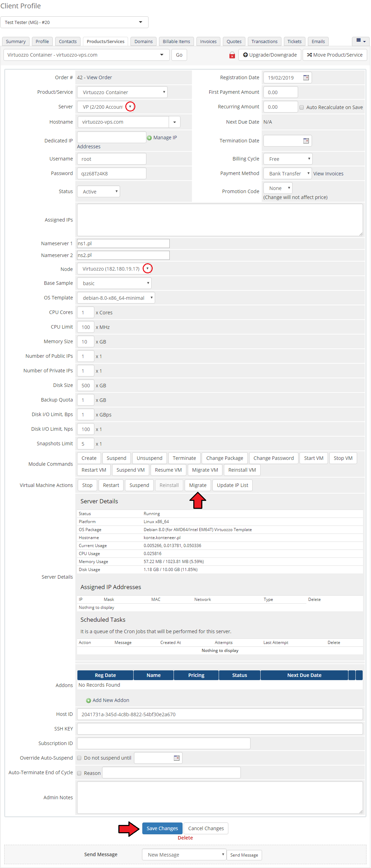Focus the Memory Size field
This screenshot has height=868, width=371.
[x=85, y=341]
